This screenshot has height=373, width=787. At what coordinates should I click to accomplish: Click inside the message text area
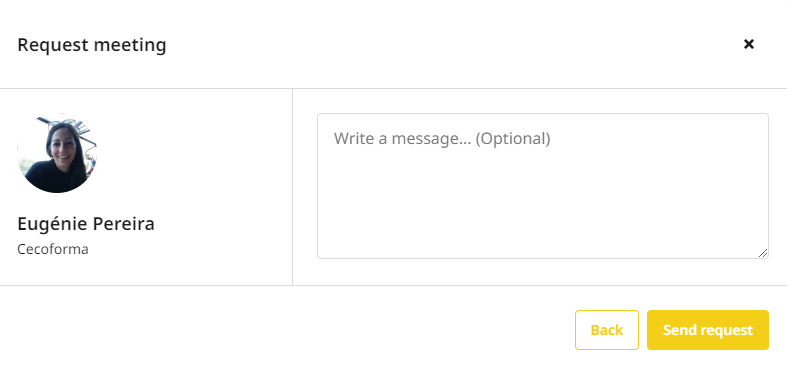click(543, 186)
